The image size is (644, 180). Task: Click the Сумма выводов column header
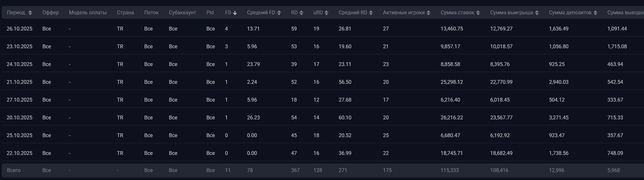coord(625,13)
